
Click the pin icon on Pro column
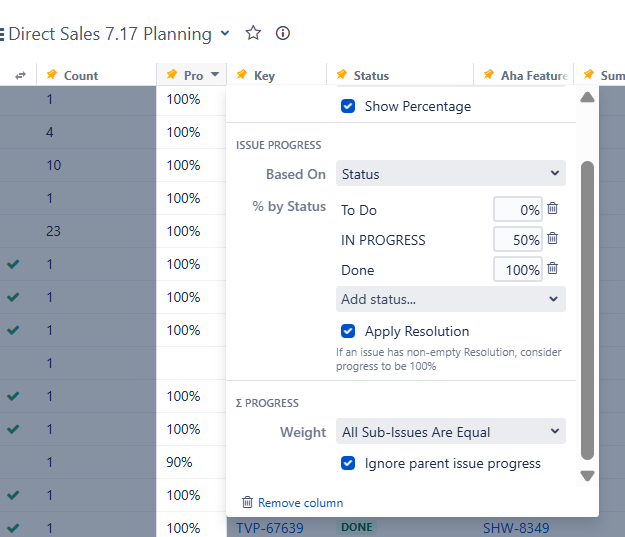[172, 75]
